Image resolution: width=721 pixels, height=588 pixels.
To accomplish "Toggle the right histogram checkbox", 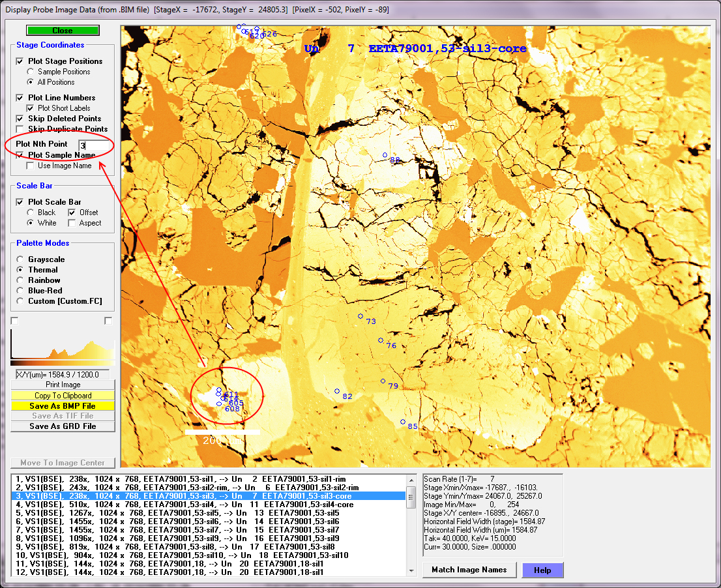I will point(108,321).
